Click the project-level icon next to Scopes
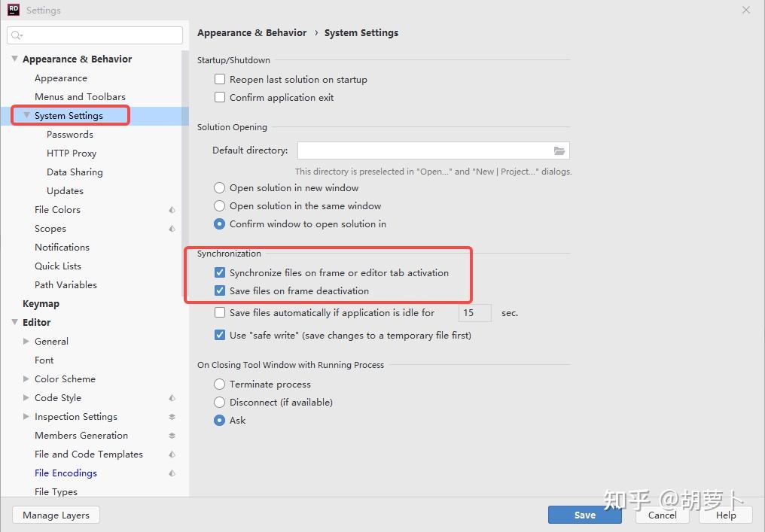 pos(172,229)
